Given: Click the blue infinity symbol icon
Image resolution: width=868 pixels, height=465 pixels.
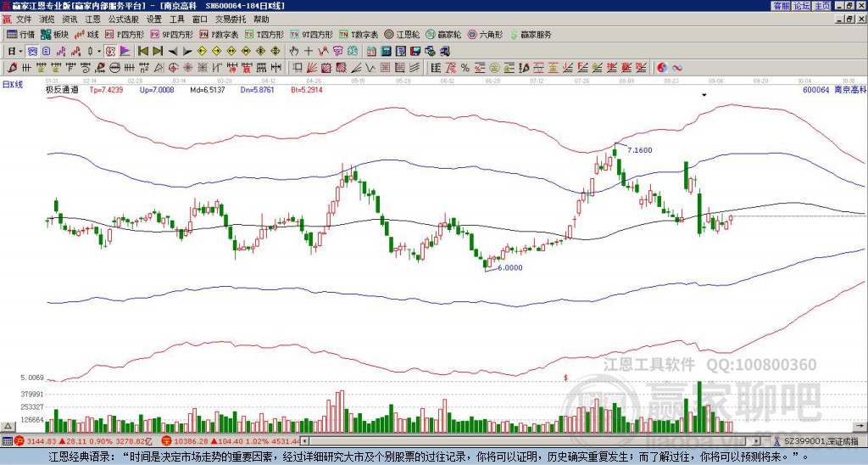Looking at the screenshot, I should click(677, 68).
